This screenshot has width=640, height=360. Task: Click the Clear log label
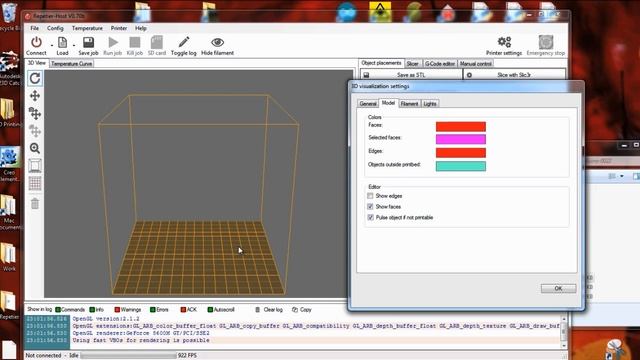point(273,310)
